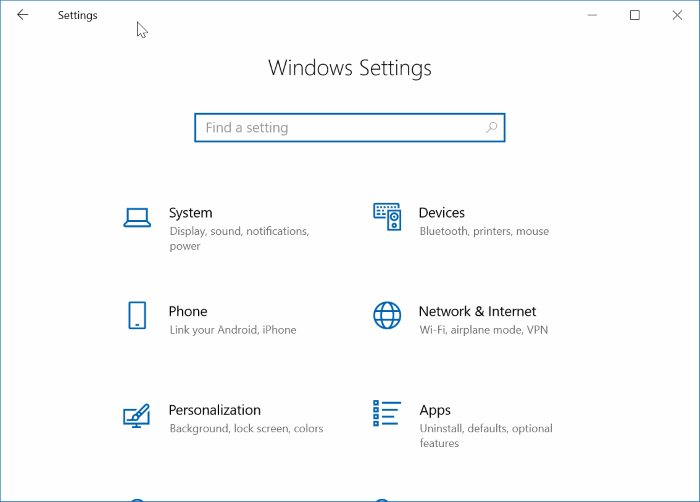700x502 pixels.
Task: Focus the Find a setting search box
Action: pos(350,128)
